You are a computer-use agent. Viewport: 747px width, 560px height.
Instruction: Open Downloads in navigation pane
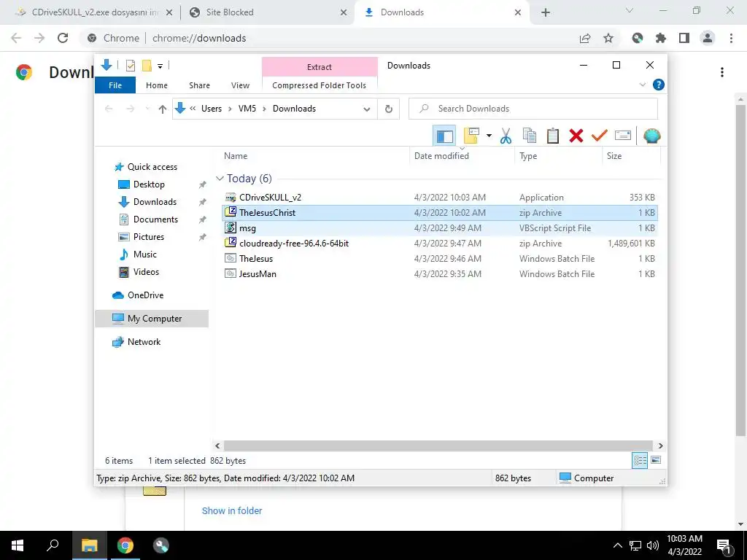[x=155, y=202]
